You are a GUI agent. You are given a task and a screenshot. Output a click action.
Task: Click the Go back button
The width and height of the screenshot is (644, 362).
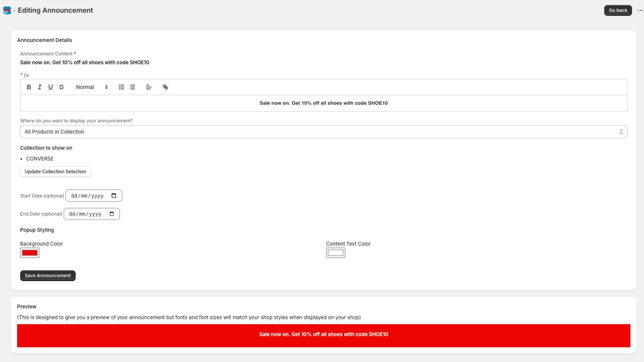(x=617, y=10)
